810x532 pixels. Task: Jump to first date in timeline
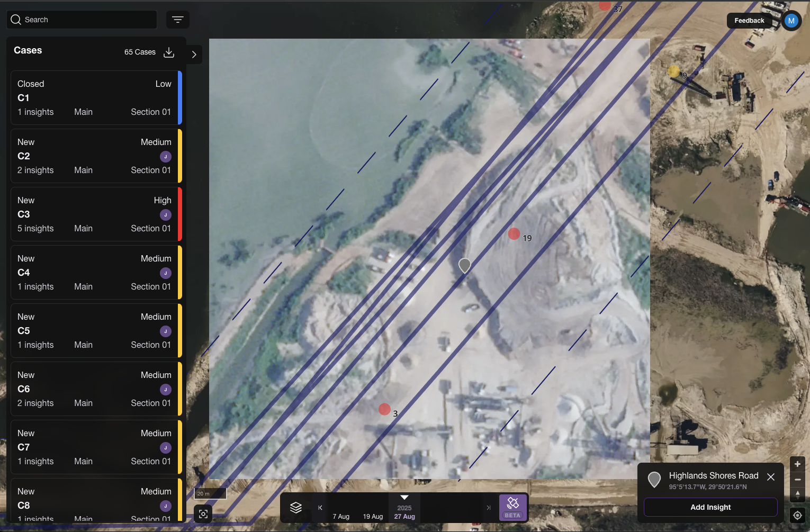click(x=320, y=508)
